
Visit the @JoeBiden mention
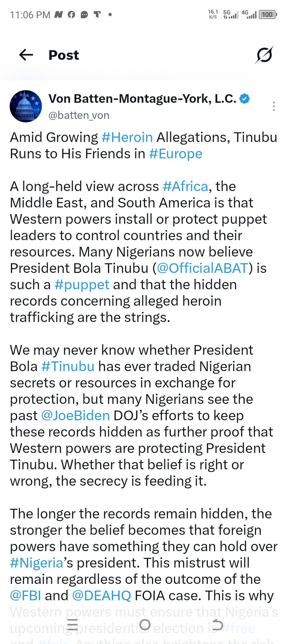[x=75, y=415]
